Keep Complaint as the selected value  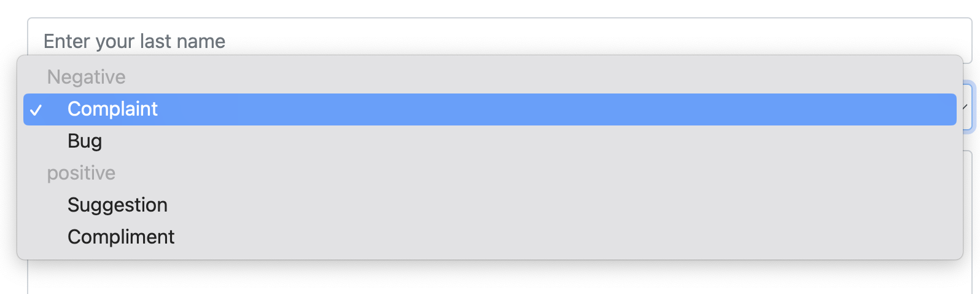tap(490, 109)
